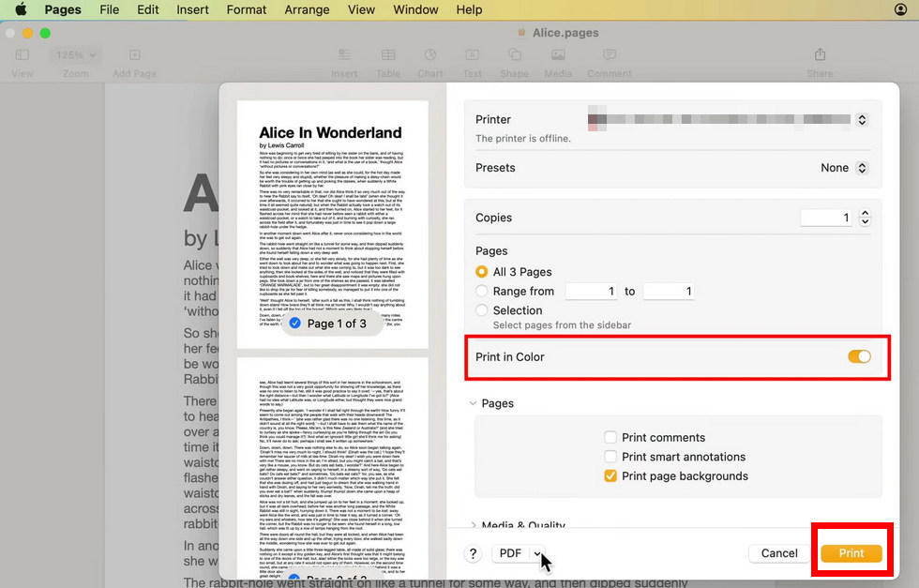Click the Range from start page field

click(x=591, y=292)
